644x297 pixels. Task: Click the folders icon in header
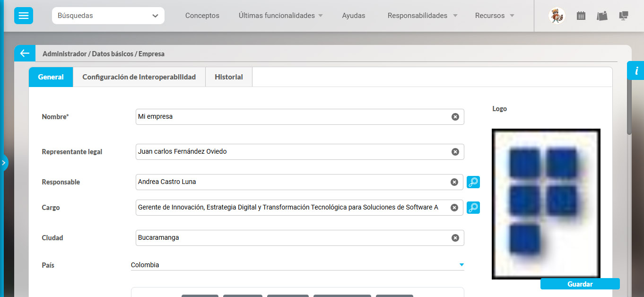click(x=602, y=16)
